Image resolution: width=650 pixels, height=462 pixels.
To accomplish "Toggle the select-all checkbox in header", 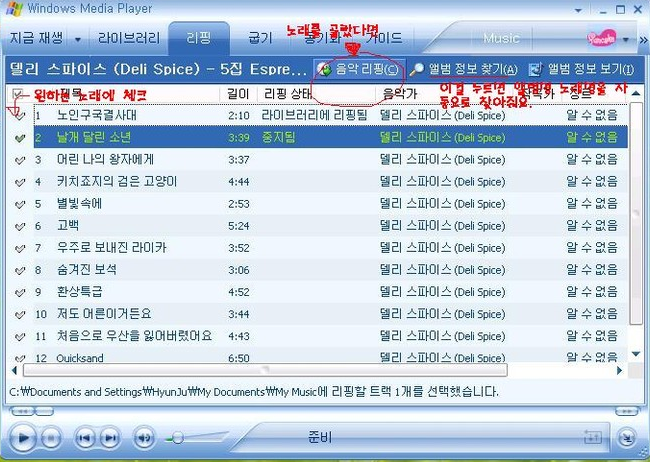I will point(17,94).
